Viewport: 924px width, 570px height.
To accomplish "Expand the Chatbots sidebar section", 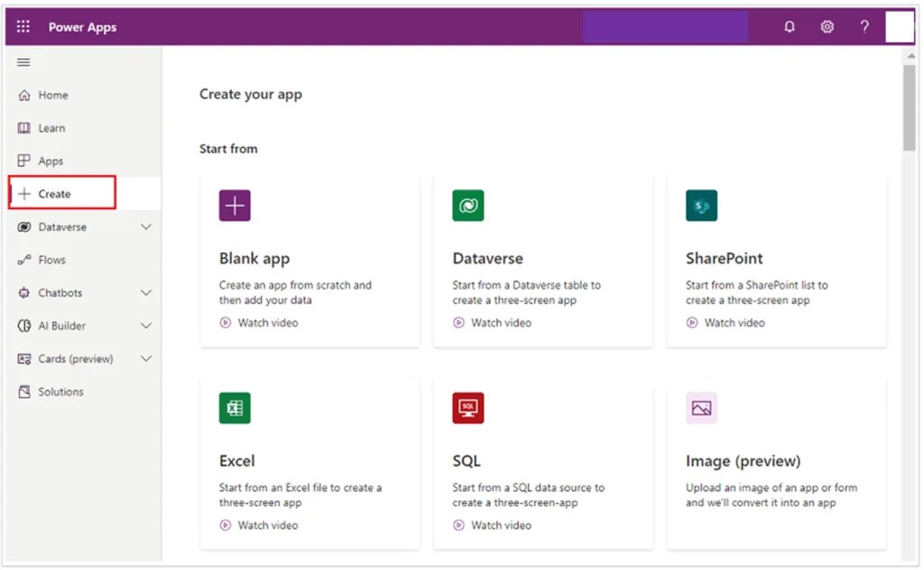I will point(146,292).
